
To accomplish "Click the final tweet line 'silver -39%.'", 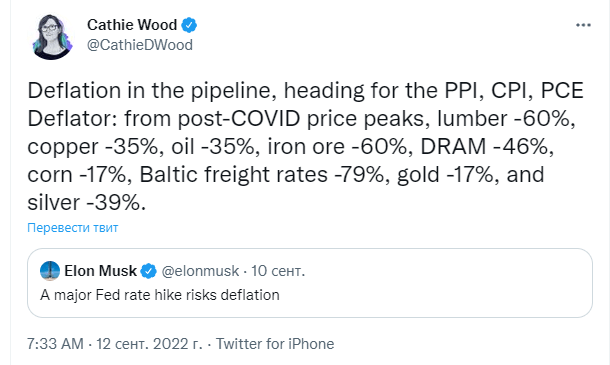I will pyautogui.click(x=87, y=203).
